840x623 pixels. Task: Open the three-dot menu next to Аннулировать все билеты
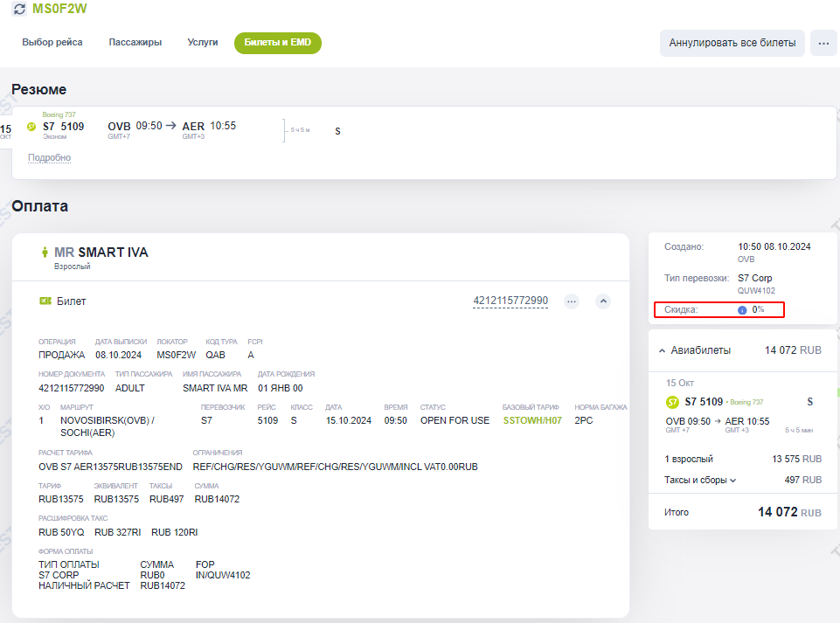(823, 43)
